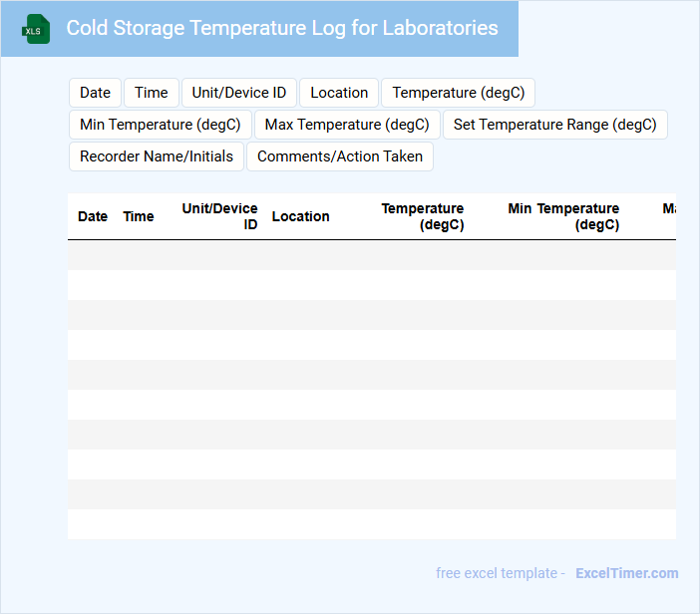Click the page title Cold Storage Temperature Log
Viewport: 700px width, 614px height.
tap(282, 28)
